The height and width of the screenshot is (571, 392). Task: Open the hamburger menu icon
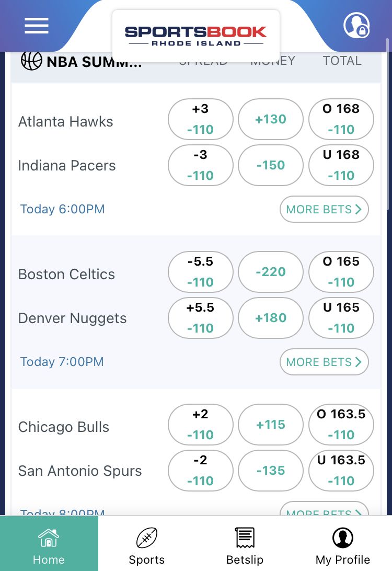tap(37, 26)
